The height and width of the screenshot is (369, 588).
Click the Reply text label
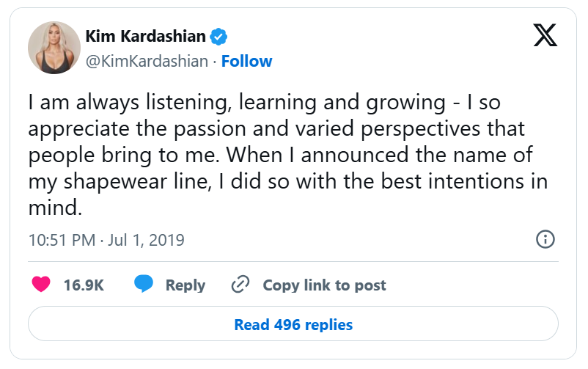(185, 285)
